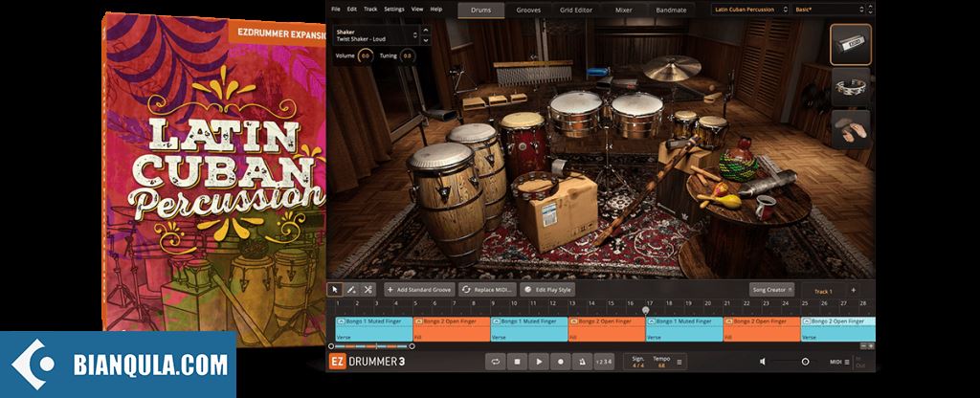
Task: Toggle the 1234 count-in button
Action: [x=604, y=362]
